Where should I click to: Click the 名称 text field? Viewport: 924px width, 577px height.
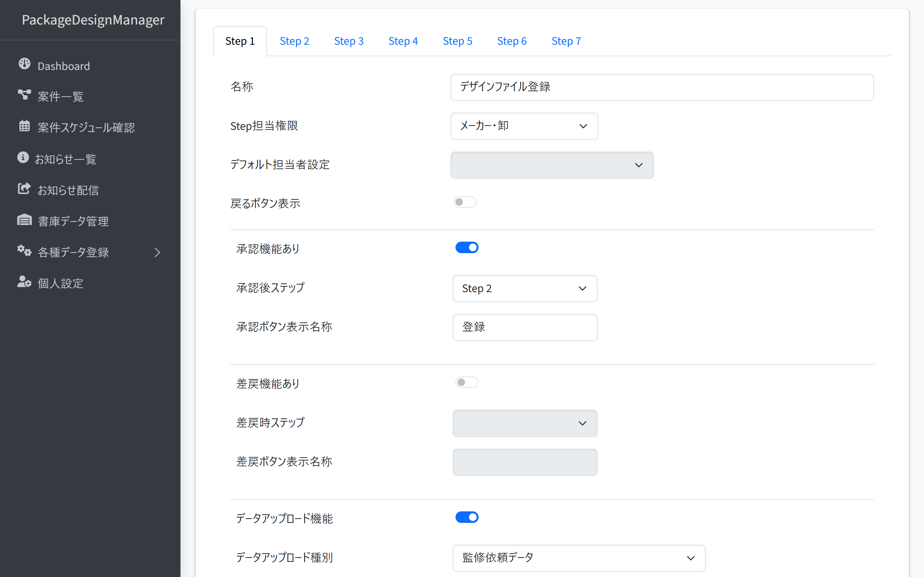662,87
